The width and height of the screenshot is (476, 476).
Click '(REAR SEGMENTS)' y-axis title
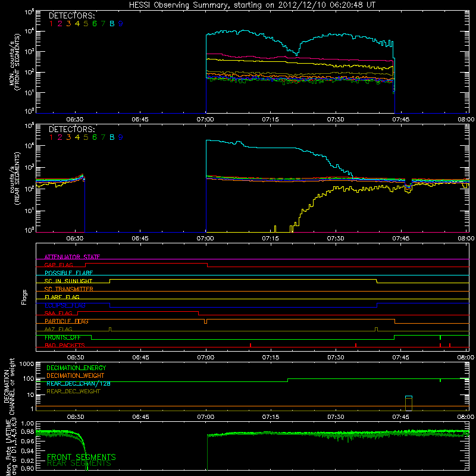coord(17,178)
